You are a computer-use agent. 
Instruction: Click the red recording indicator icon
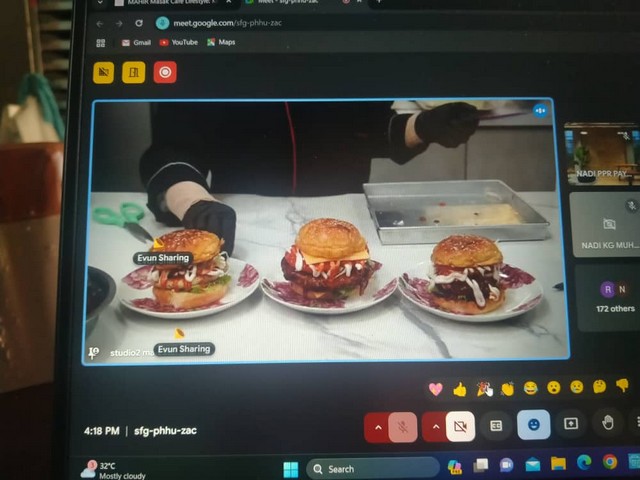165,72
